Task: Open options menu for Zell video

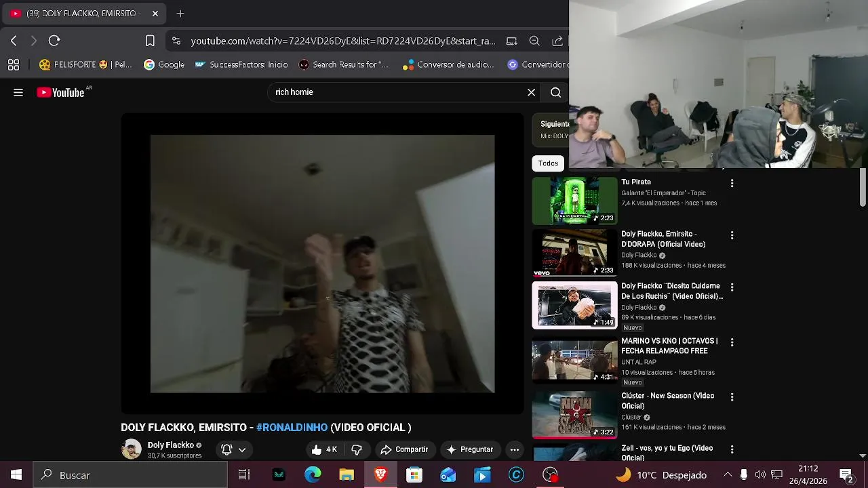Action: pos(732,449)
